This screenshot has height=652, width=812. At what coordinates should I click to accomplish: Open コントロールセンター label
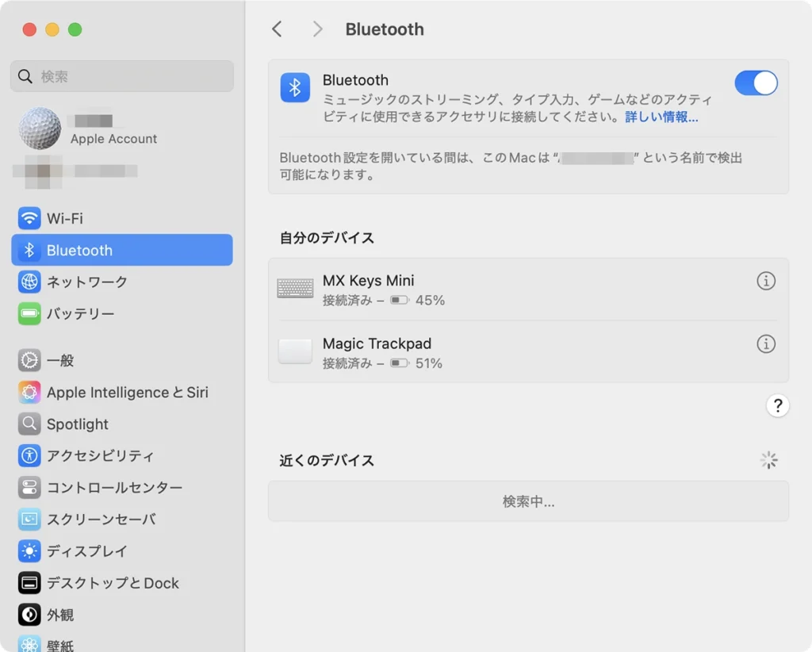click(x=114, y=487)
